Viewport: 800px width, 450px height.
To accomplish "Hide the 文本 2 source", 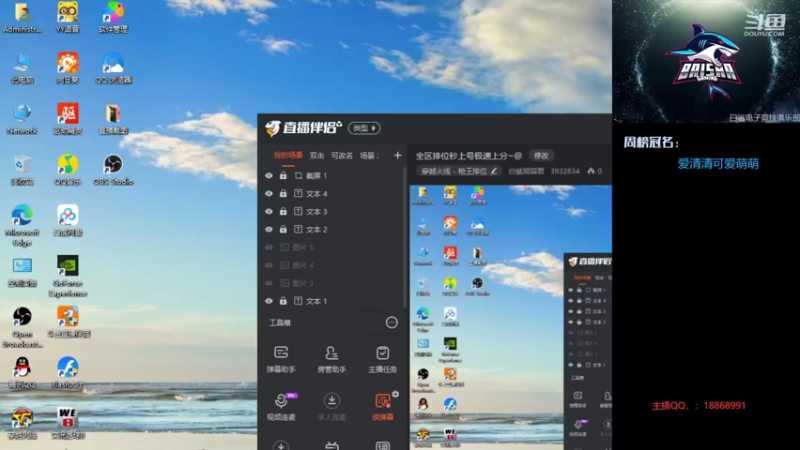I will 269,229.
